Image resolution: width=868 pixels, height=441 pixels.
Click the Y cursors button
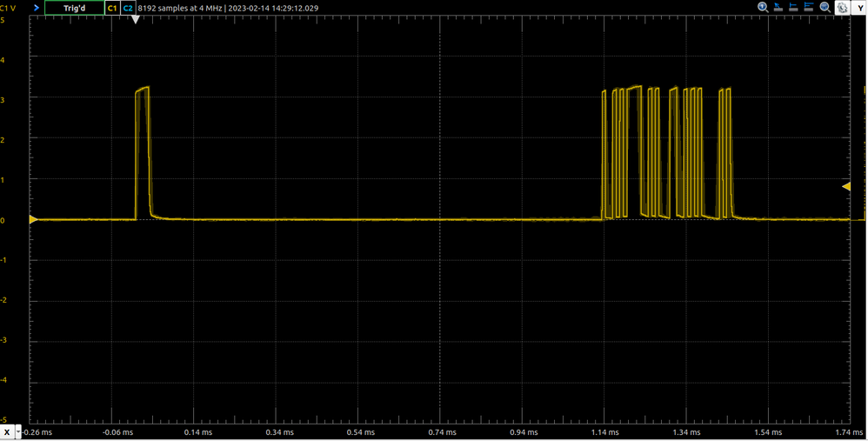tap(858, 8)
